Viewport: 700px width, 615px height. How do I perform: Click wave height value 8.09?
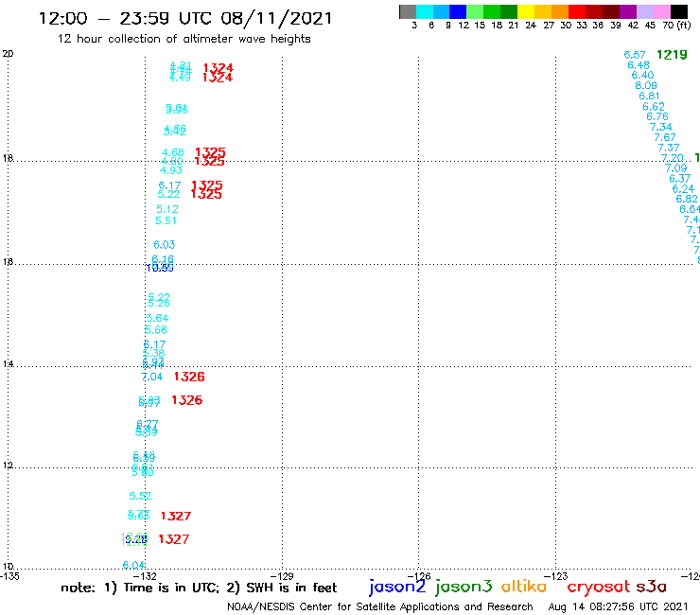[646, 85]
